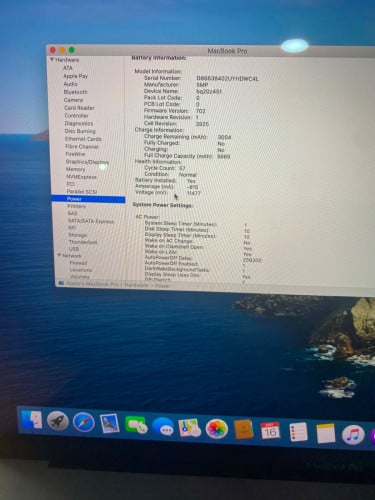Zoom window with green button
The width and height of the screenshot is (375, 500).
[x=72, y=50]
